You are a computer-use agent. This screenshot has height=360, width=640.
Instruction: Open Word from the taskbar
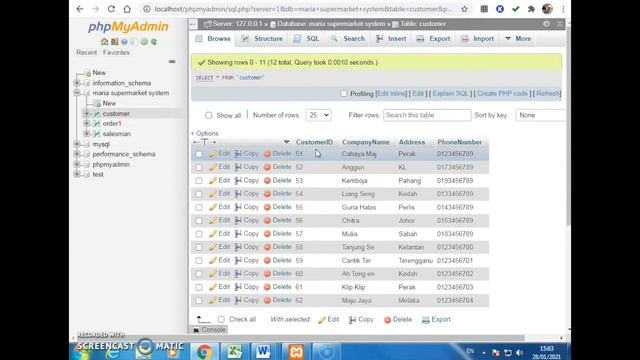click(x=263, y=351)
